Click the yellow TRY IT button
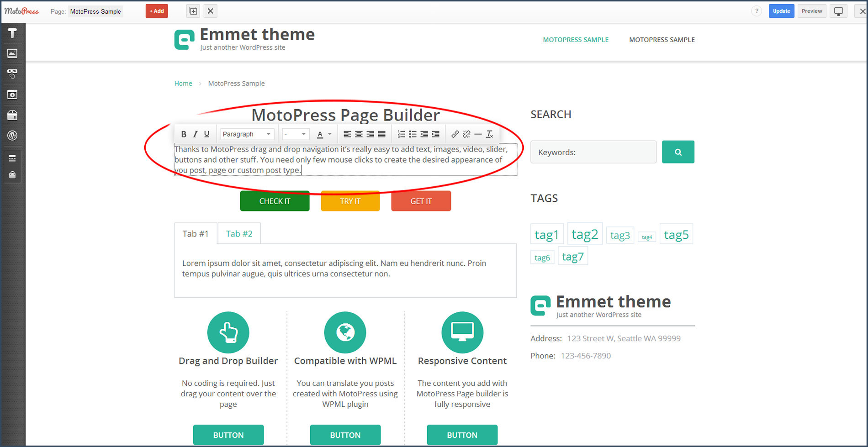 (350, 201)
